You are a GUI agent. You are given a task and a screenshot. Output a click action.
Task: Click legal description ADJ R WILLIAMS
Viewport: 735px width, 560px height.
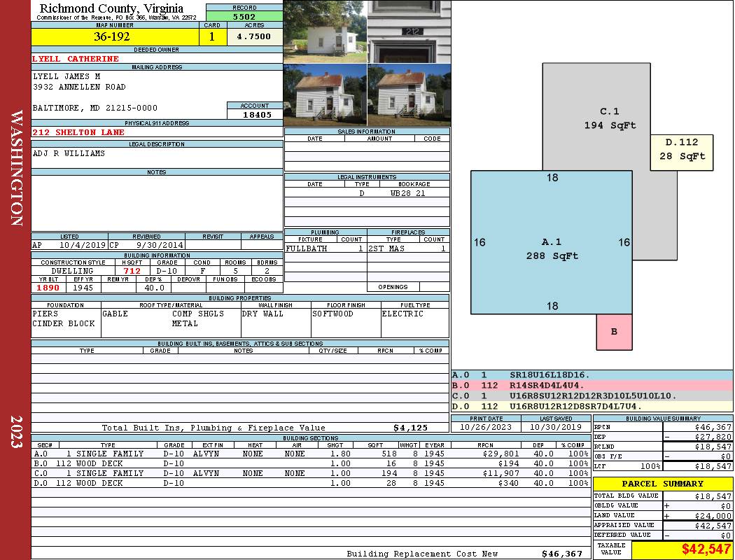click(69, 153)
